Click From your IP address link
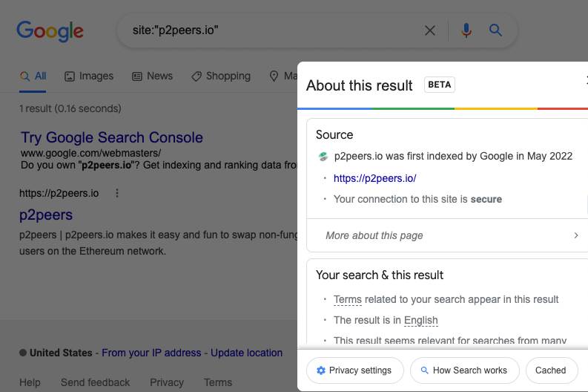 tap(151, 353)
